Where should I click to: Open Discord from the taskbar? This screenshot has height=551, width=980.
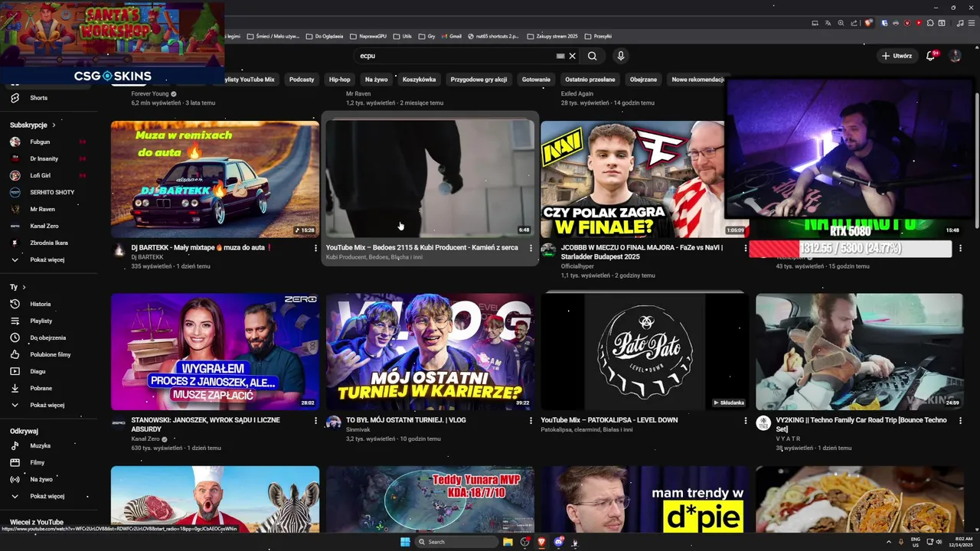click(x=559, y=542)
